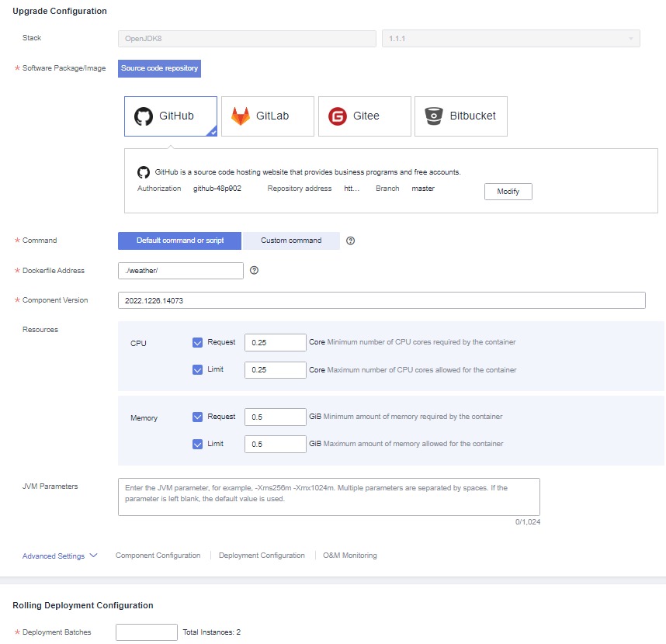
Task: Pick the Gitee source repository
Action: click(364, 116)
